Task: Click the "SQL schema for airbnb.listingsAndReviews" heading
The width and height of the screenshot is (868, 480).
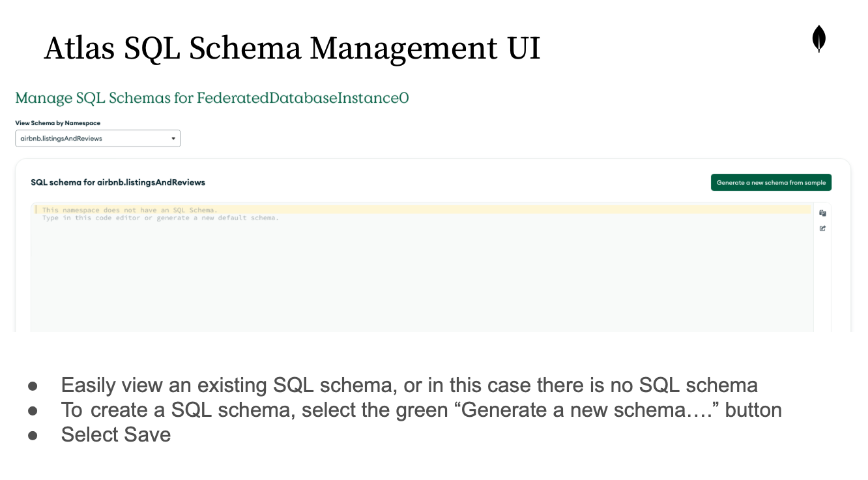Action: [x=118, y=182]
